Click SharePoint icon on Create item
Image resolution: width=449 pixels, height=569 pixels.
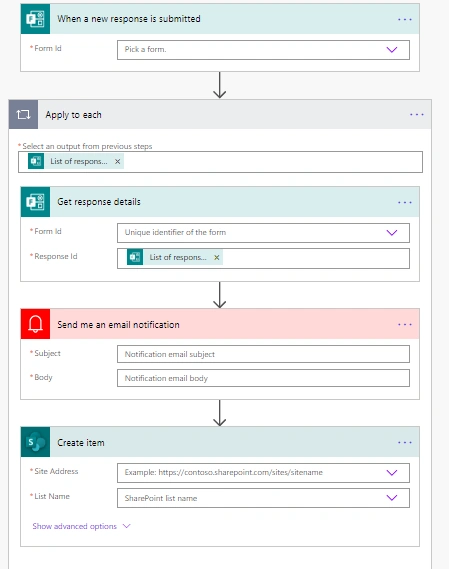click(35, 442)
